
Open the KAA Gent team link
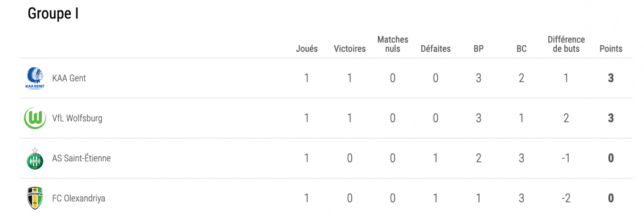pos(69,78)
